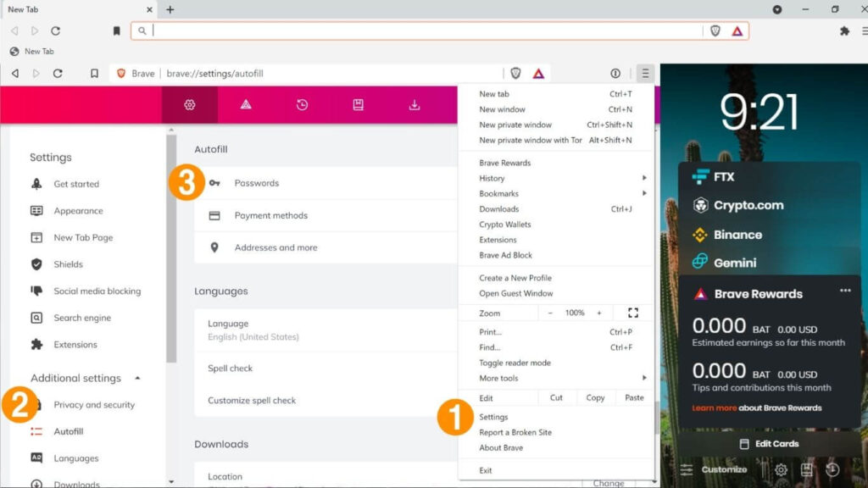Toggle fullscreen using the zoom row icon
This screenshot has width=868, height=488.
[x=632, y=313]
